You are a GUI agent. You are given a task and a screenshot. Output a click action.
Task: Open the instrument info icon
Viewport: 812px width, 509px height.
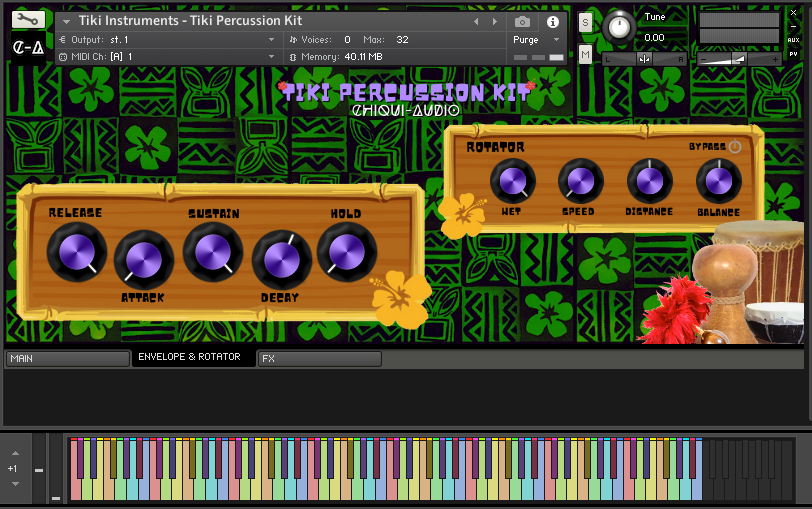click(x=552, y=21)
